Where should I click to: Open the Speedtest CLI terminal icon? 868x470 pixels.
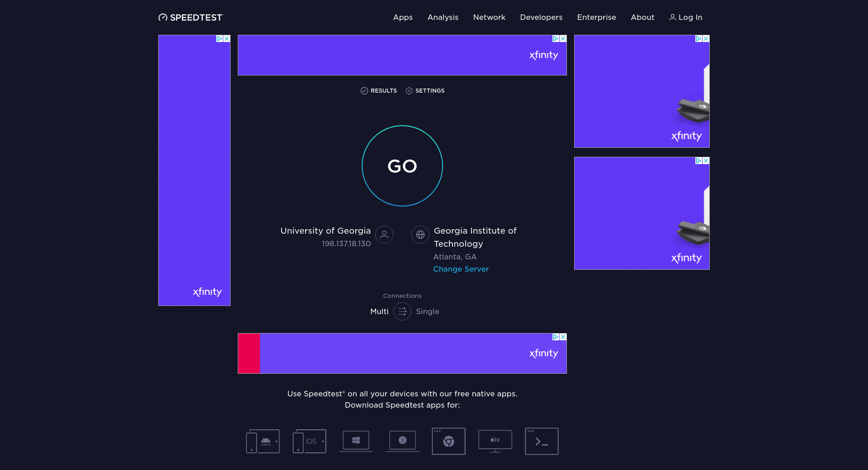click(542, 441)
